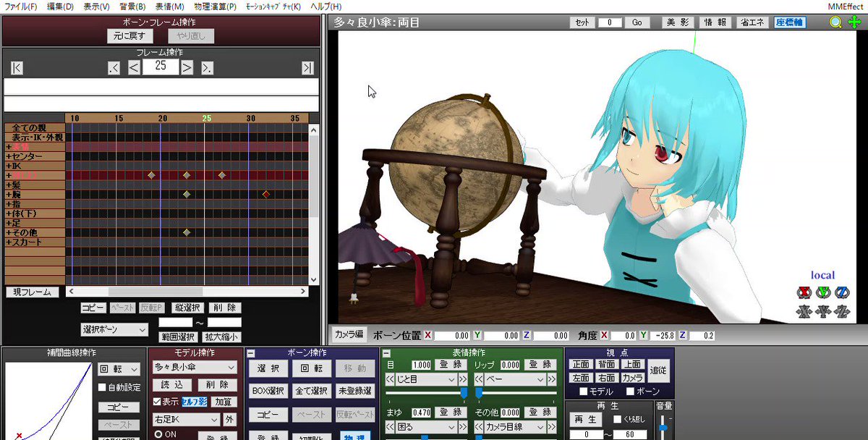Click previous その他 morph << button
Screen dimensions: 868x440
coord(478,426)
